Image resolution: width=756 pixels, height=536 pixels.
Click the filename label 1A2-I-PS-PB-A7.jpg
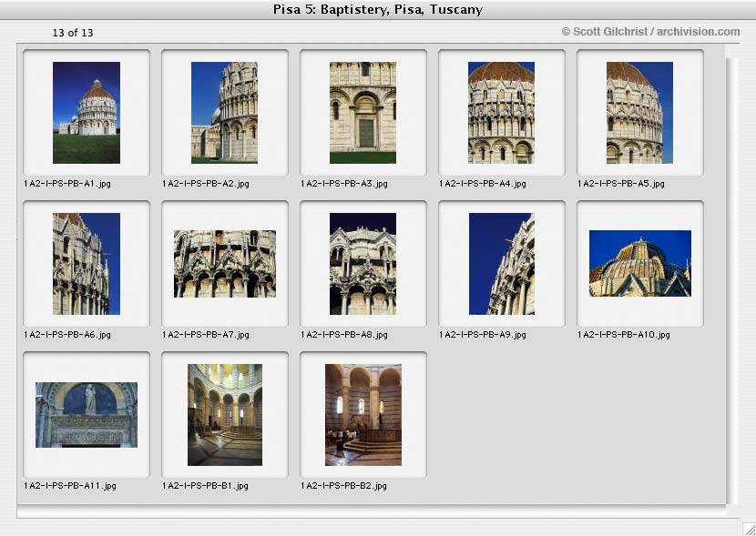tap(205, 335)
